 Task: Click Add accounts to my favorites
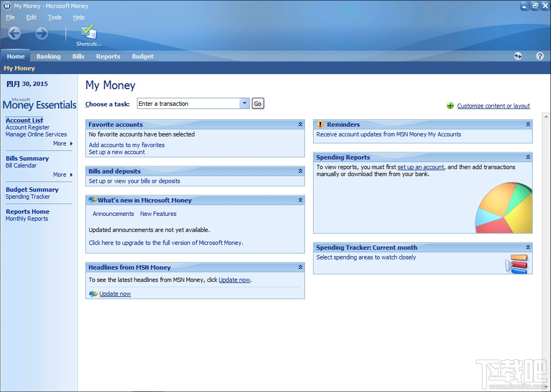point(127,144)
